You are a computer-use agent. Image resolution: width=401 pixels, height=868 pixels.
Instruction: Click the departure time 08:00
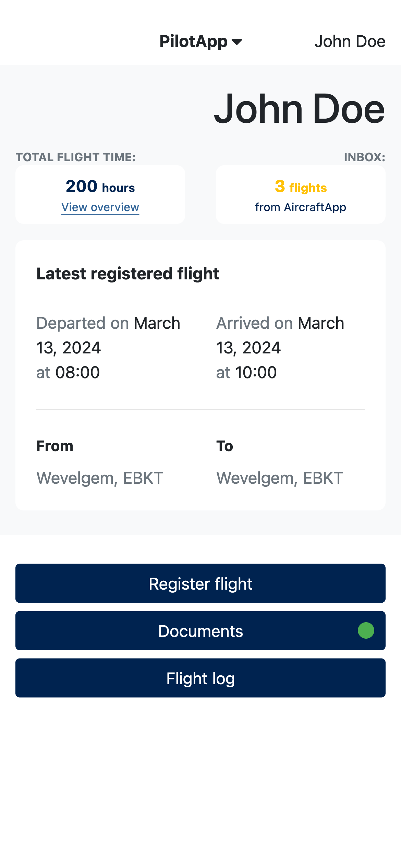(77, 372)
